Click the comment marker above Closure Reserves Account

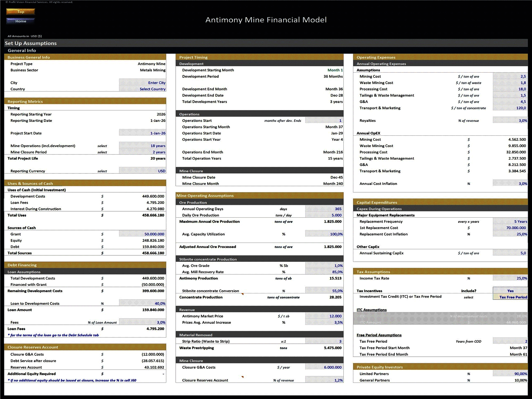pyautogui.click(x=242, y=377)
